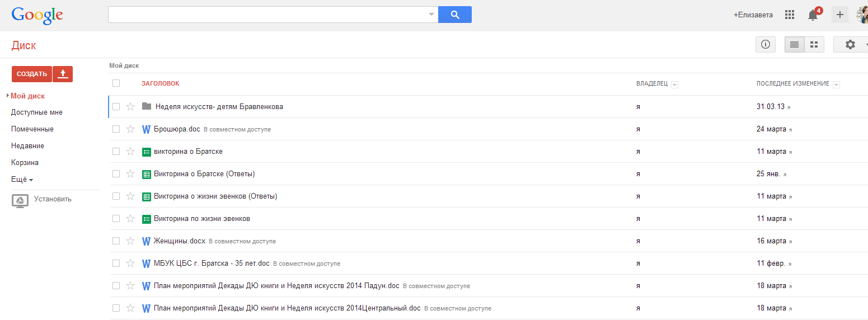Click the Мой диск breadcrumb

(x=124, y=65)
